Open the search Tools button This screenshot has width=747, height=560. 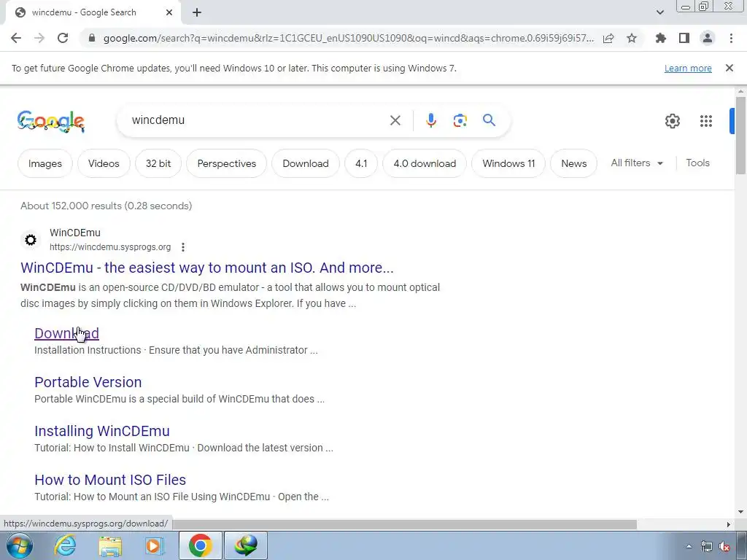(697, 163)
